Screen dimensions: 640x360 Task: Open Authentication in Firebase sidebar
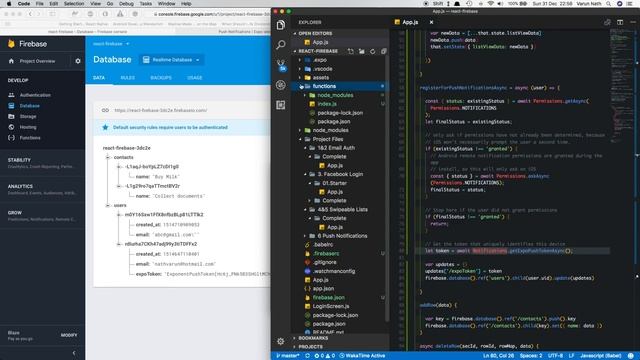pyautogui.click(x=35, y=95)
